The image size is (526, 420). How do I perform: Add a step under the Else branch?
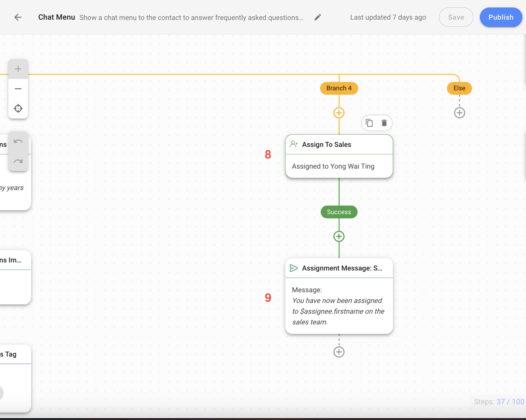coord(459,113)
